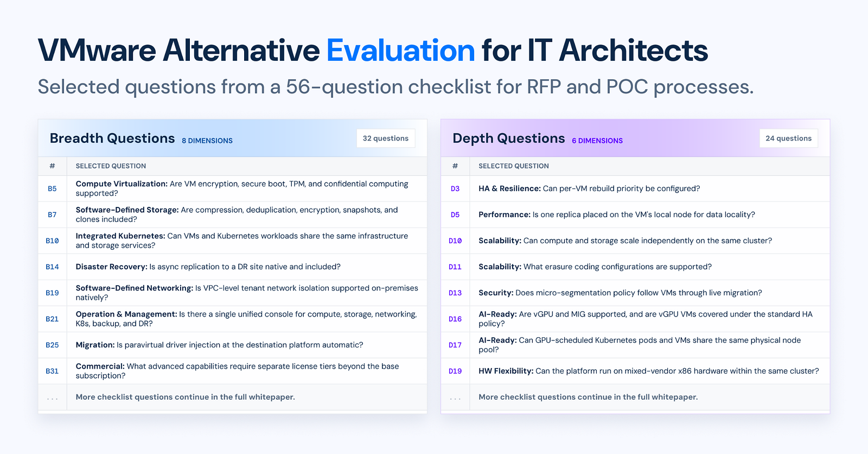The height and width of the screenshot is (454, 868).
Task: Select the D5 Performance data locality row
Action: point(635,215)
